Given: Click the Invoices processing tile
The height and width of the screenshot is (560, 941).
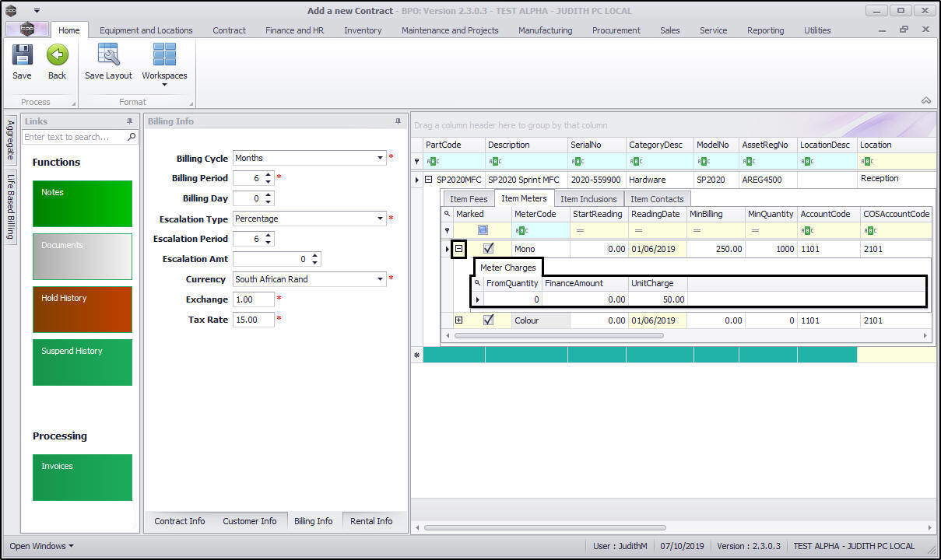Looking at the screenshot, I should pyautogui.click(x=83, y=478).
